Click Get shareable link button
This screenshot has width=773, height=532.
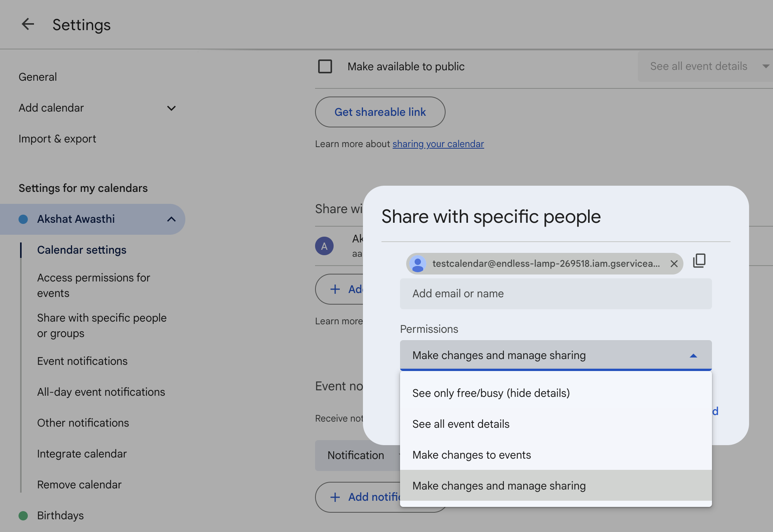point(380,112)
